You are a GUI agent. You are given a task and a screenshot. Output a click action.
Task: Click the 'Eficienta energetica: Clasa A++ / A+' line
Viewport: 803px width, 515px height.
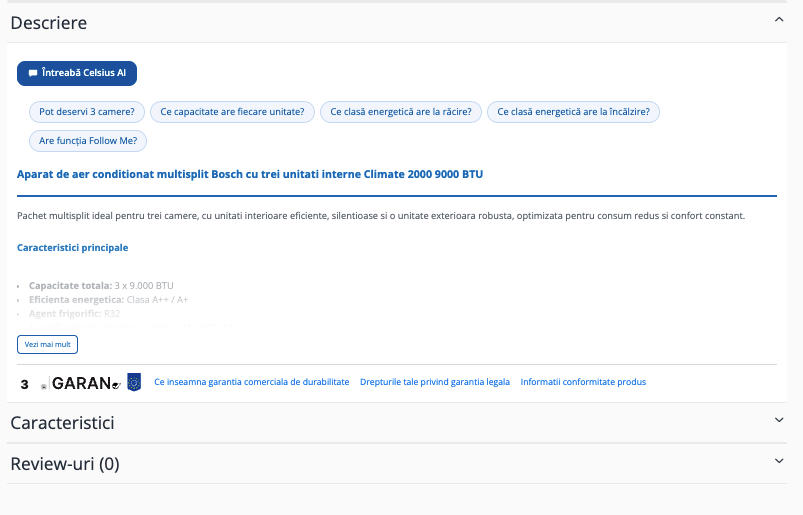pos(109,299)
